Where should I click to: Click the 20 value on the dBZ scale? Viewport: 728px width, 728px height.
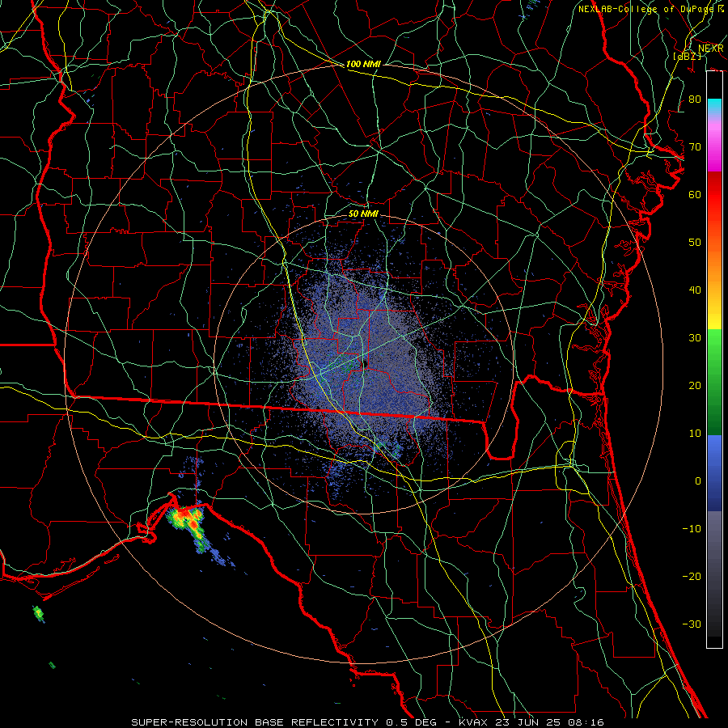click(x=695, y=386)
